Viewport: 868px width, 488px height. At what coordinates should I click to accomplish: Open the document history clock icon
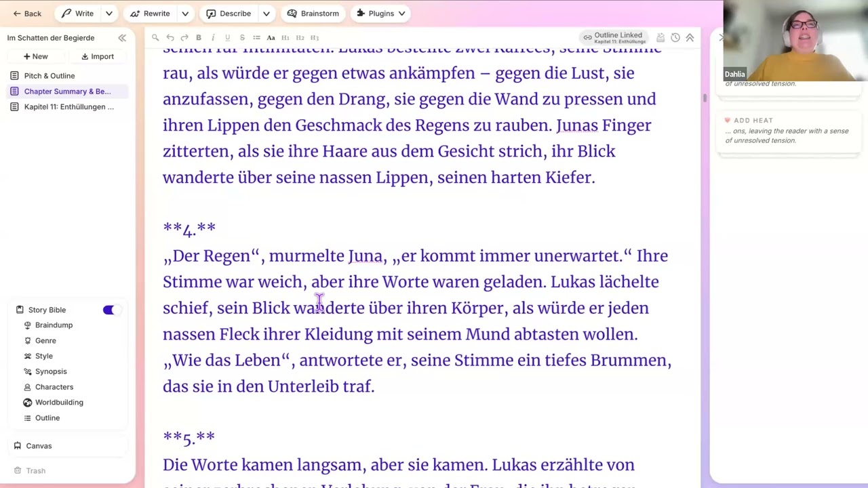(x=675, y=38)
